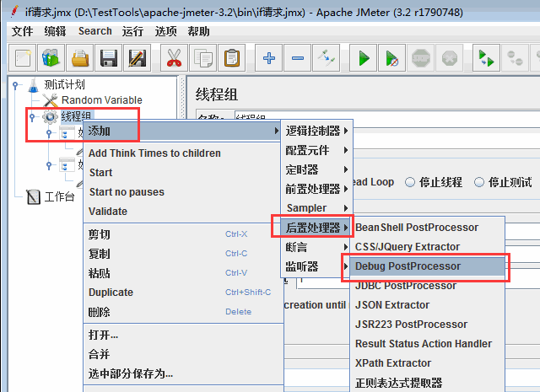Choose XPath Extractor
The image size is (540, 392).
coord(428,362)
